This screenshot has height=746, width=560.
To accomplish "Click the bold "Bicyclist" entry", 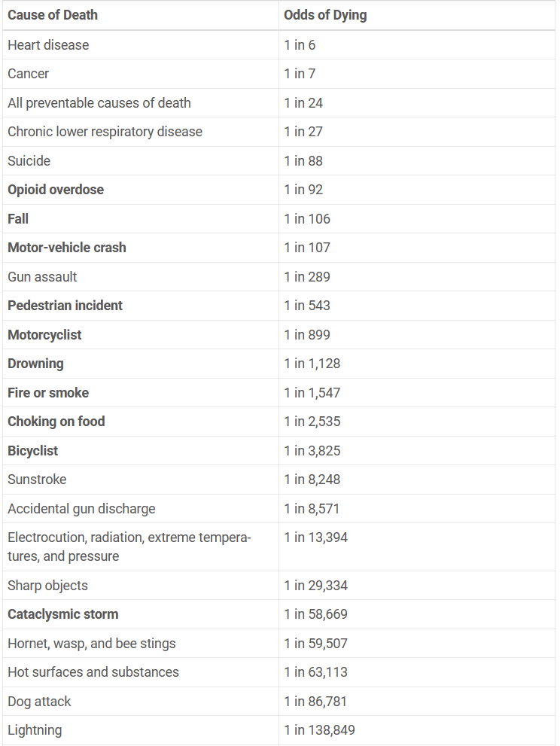I will pyautogui.click(x=33, y=451).
